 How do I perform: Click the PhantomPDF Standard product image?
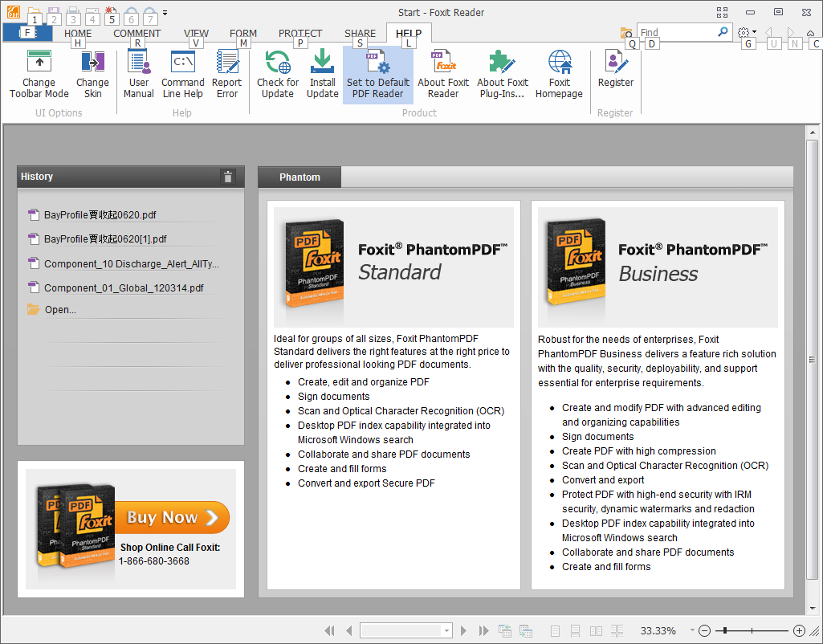point(315,263)
